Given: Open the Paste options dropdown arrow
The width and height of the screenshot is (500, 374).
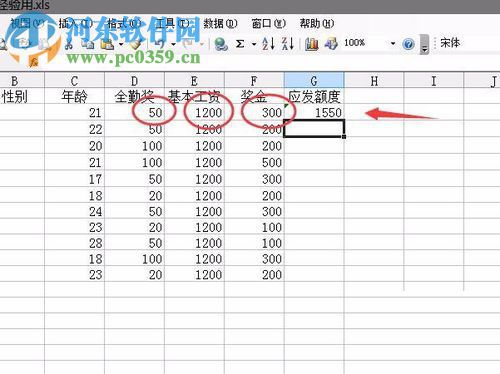Looking at the screenshot, I should [x=121, y=44].
